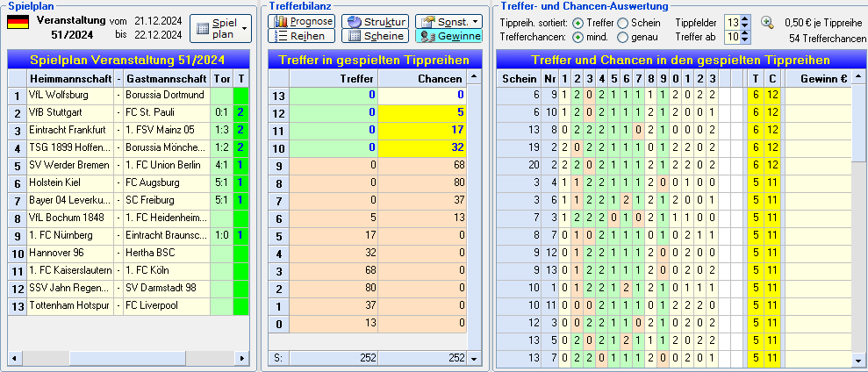Click the Chancen value 17 in row 11

click(x=422, y=131)
